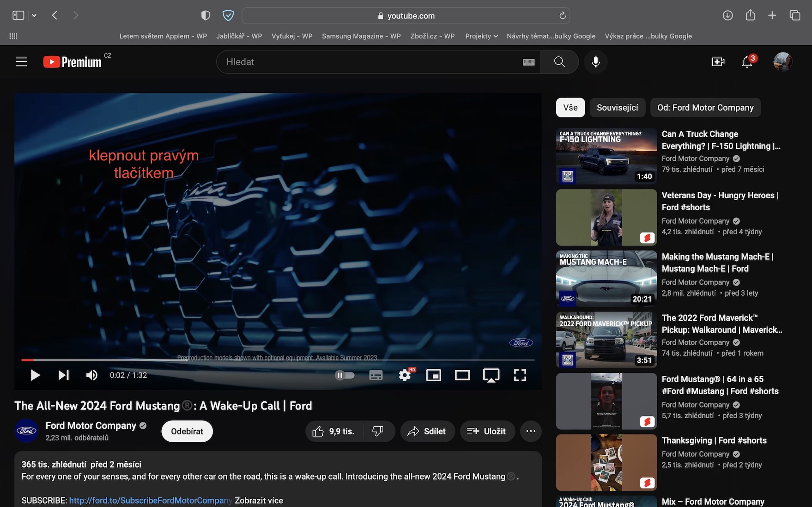Viewport: 812px width, 507px height.
Task: Open the sidebar options dropdown arrow
Action: (x=34, y=16)
